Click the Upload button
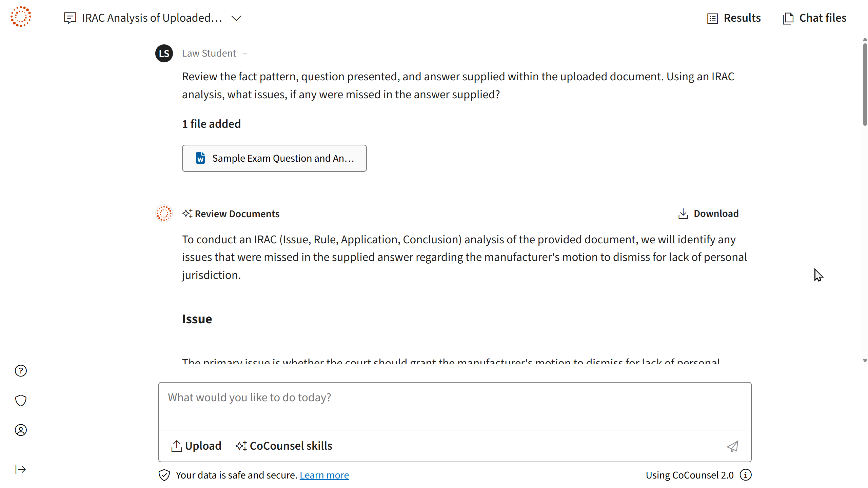The image size is (868, 488). pos(196,446)
